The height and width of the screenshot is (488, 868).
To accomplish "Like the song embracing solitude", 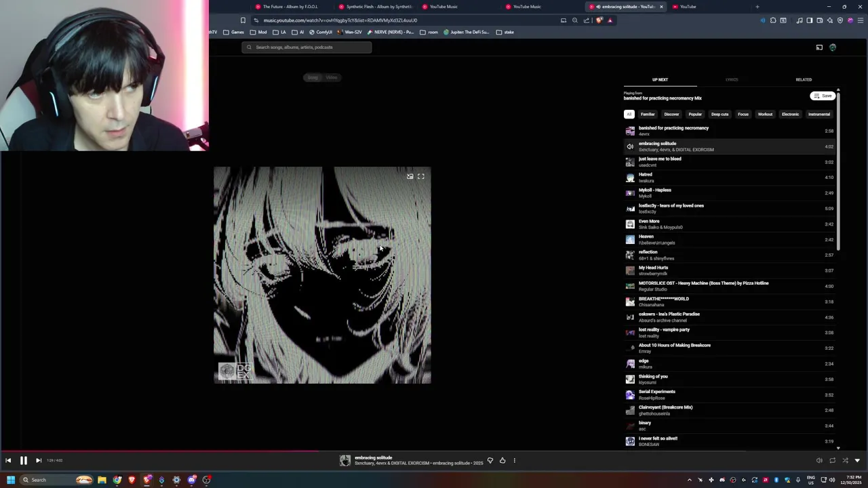I will tap(502, 460).
